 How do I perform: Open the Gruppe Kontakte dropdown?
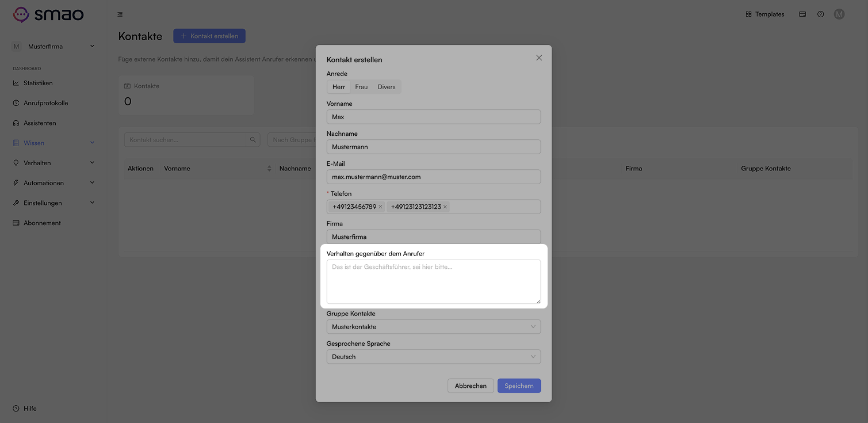click(x=434, y=327)
